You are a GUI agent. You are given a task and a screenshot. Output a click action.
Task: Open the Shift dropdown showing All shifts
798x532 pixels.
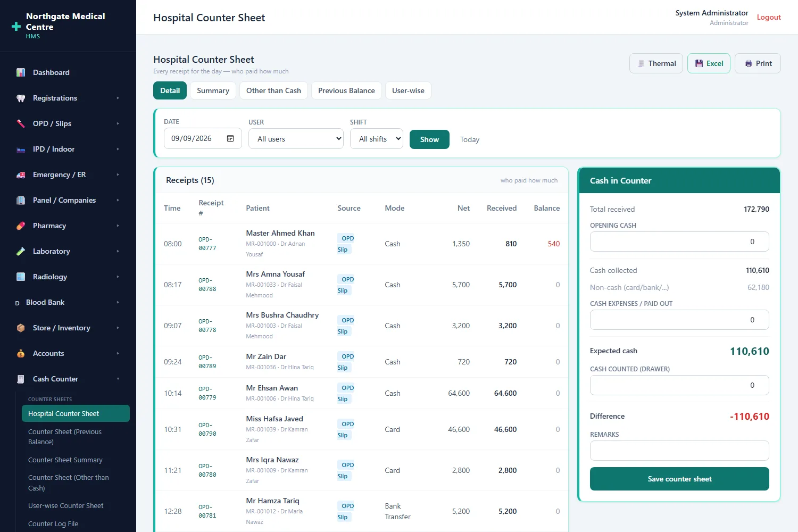377,139
